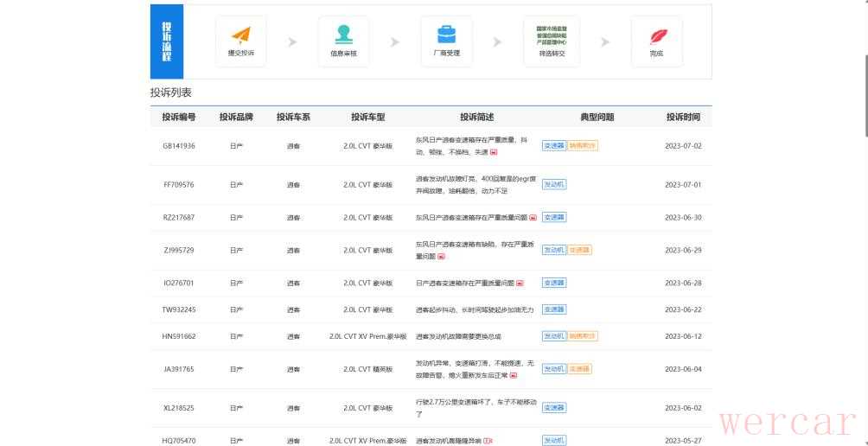Click the paper plane 提交投诉 icon
Screen dimensions: 868x446
click(x=240, y=36)
